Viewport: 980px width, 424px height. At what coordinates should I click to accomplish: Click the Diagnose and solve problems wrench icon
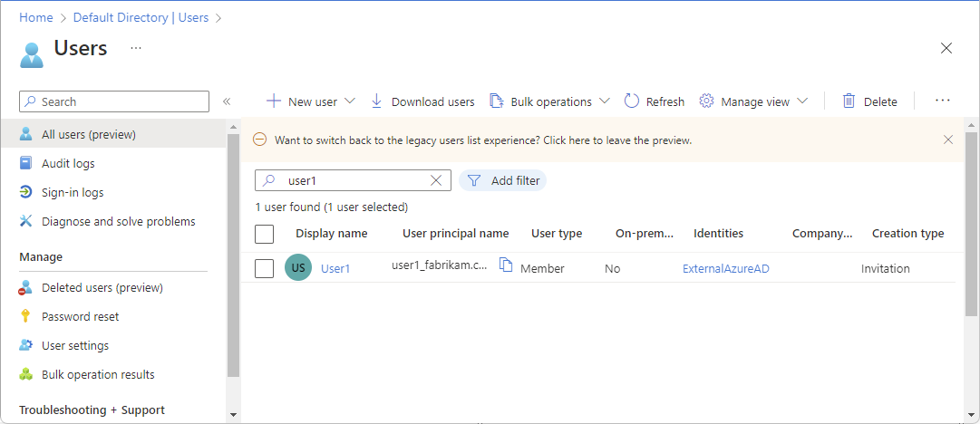pos(25,221)
